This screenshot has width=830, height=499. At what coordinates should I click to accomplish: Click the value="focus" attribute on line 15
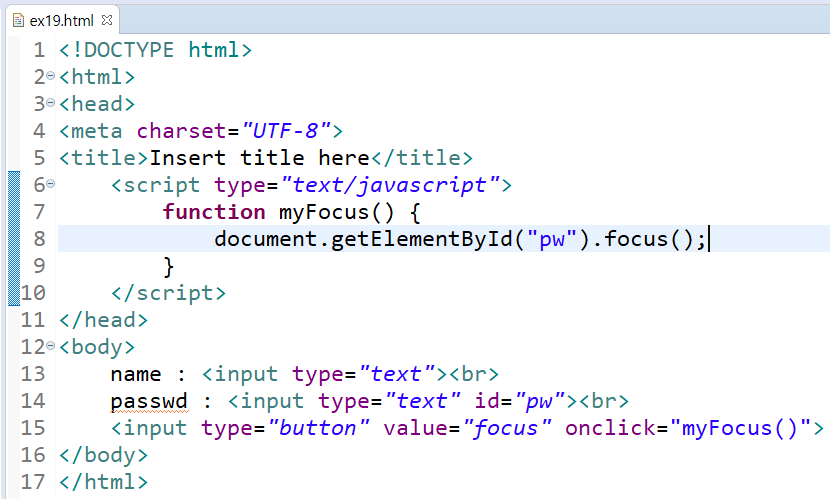[467, 428]
